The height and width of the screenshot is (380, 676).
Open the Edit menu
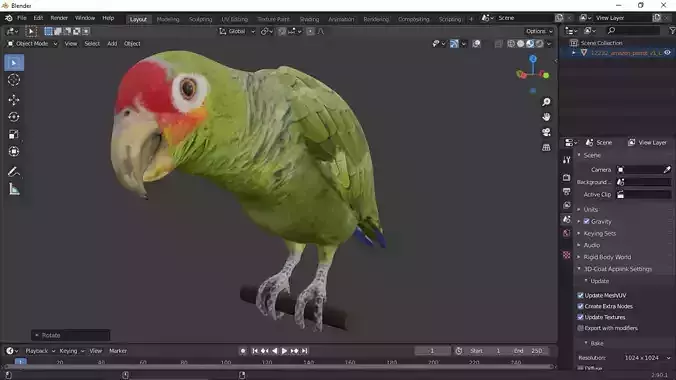click(x=38, y=18)
